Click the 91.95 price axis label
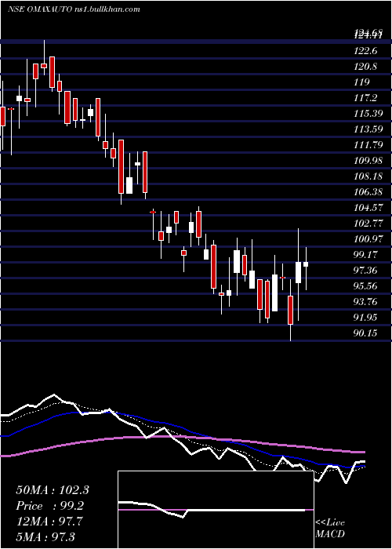Screen dimensions: 392x549 [365, 317]
